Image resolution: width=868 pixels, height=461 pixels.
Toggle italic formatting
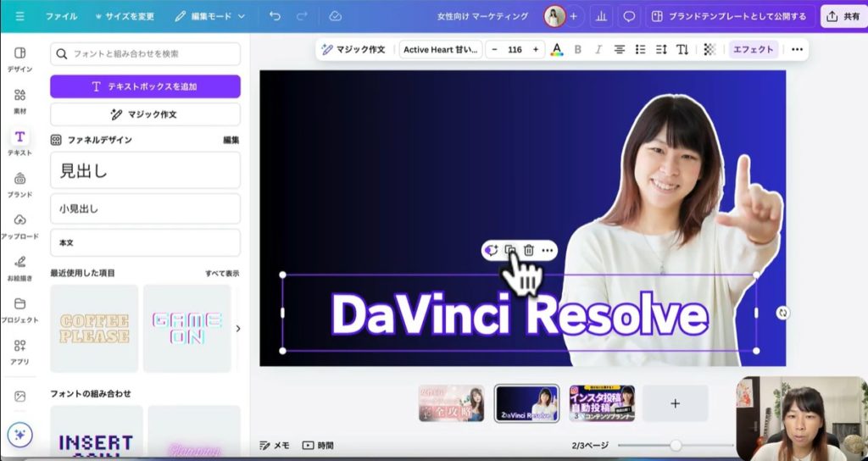click(x=598, y=49)
